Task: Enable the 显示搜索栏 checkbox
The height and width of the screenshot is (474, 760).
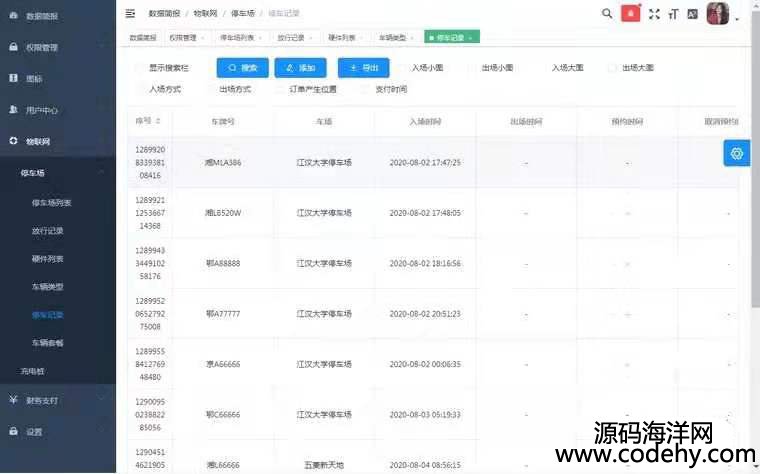Action: [x=139, y=68]
